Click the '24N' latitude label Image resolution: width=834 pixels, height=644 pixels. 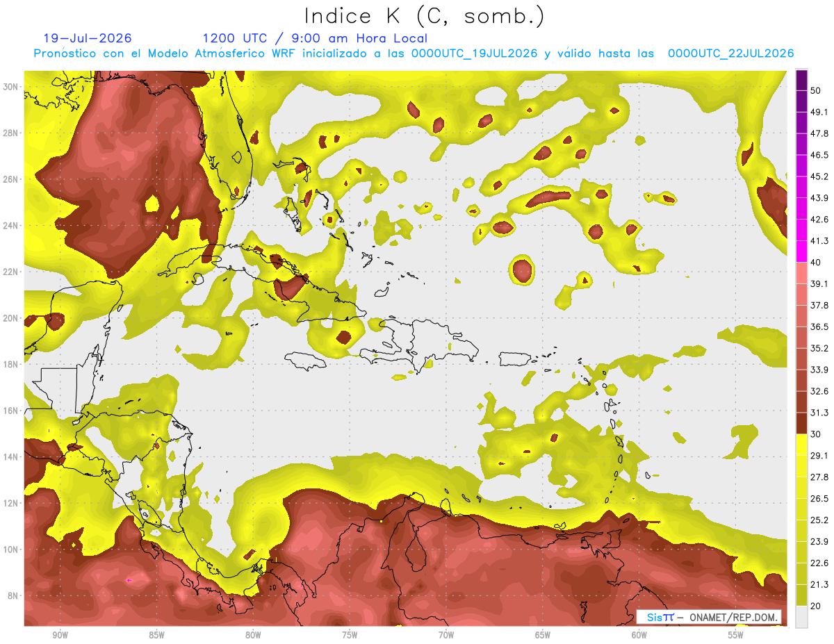coord(11,226)
